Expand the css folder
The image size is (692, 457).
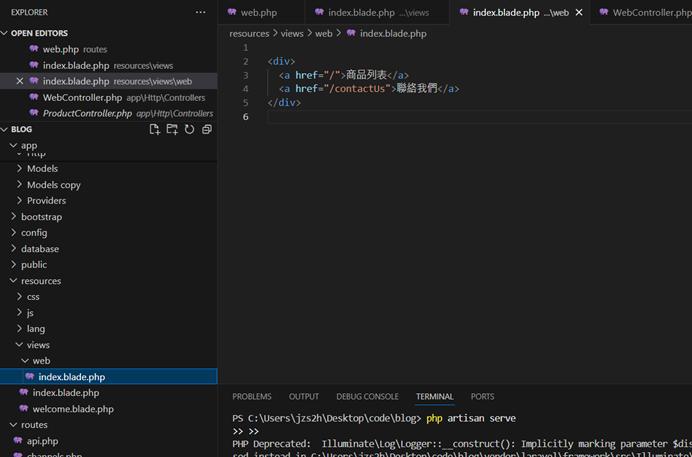click(19, 296)
